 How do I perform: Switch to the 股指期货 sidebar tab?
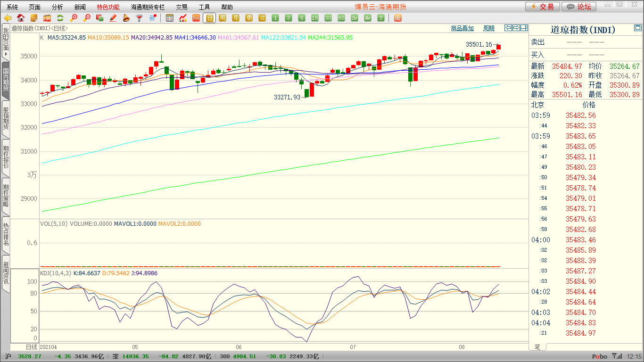click(x=6, y=118)
